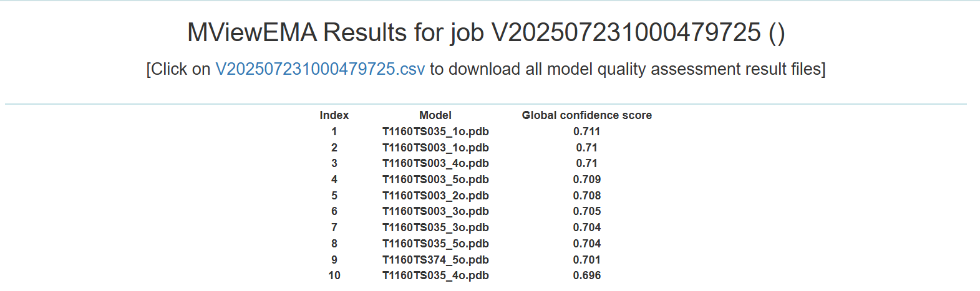The image size is (980, 291).
Task: Select model T1160TS035_4o.pdb
Action: pos(435,275)
